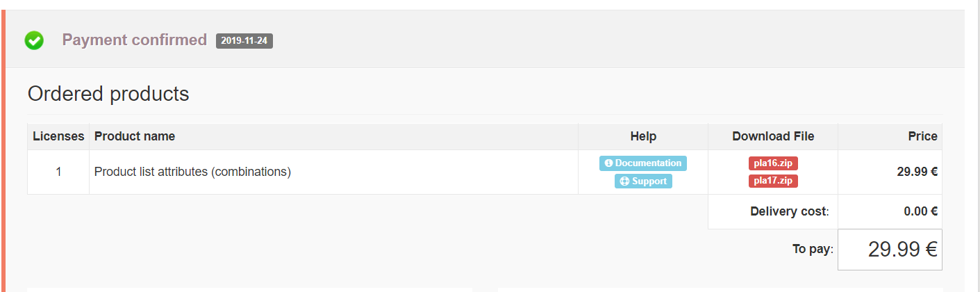Click the green payment confirmed checkmark icon

point(34,40)
